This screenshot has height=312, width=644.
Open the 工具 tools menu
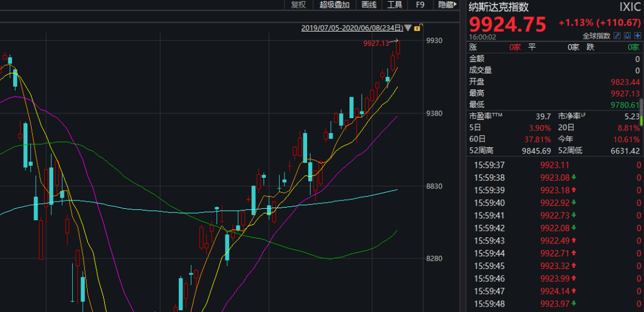(x=395, y=5)
